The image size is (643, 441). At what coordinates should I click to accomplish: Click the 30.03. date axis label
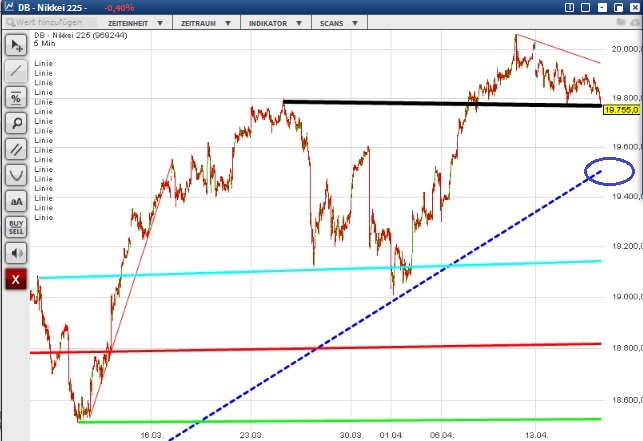point(351,435)
